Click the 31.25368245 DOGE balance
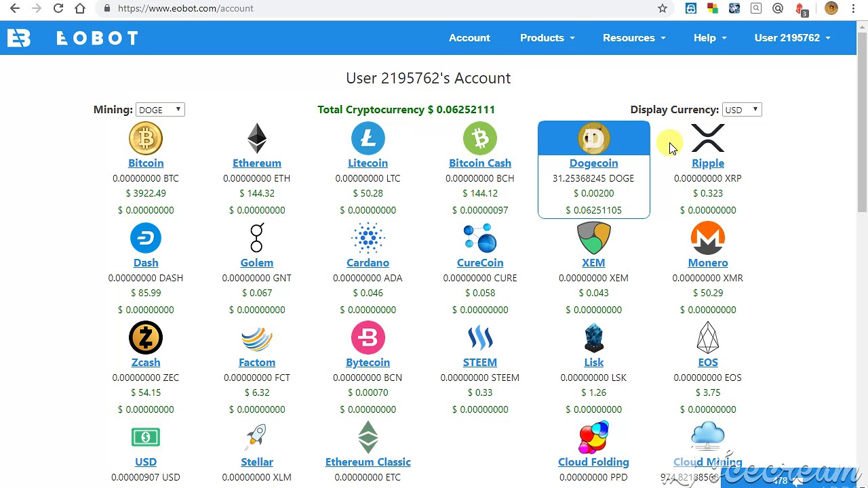Image resolution: width=868 pixels, height=488 pixels. pyautogui.click(x=593, y=178)
